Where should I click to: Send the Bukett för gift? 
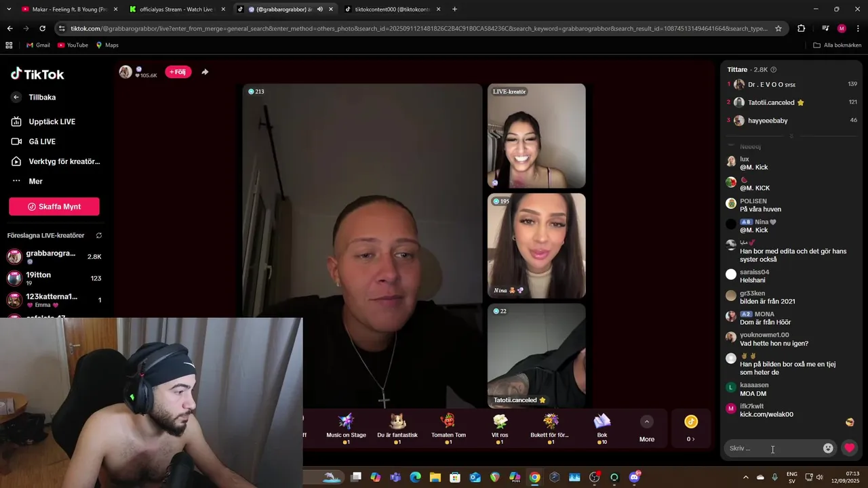(550, 428)
